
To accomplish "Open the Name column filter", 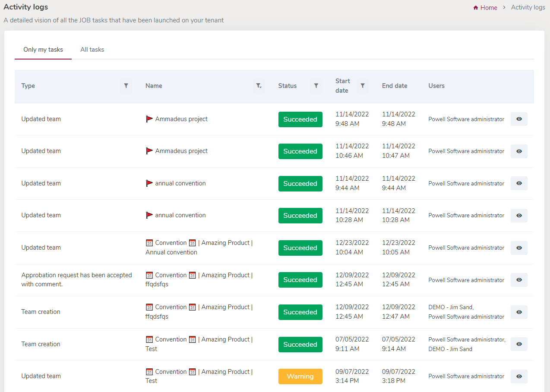I will (x=259, y=86).
